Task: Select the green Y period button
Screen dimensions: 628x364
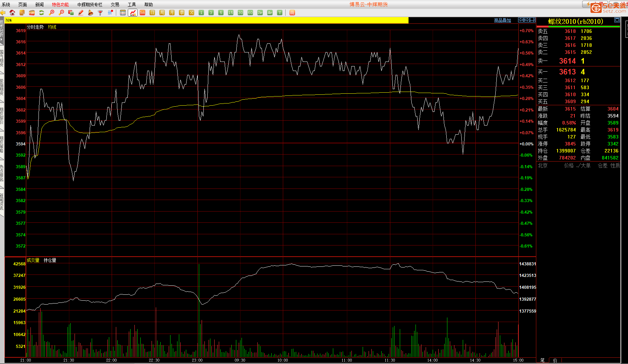Action: [280, 13]
